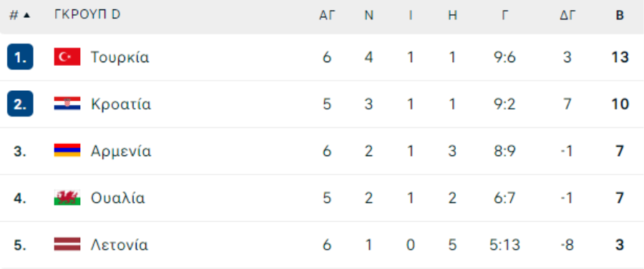Sort by the Ν wins column header
Viewport: 644px width, 269px height.
tap(369, 15)
